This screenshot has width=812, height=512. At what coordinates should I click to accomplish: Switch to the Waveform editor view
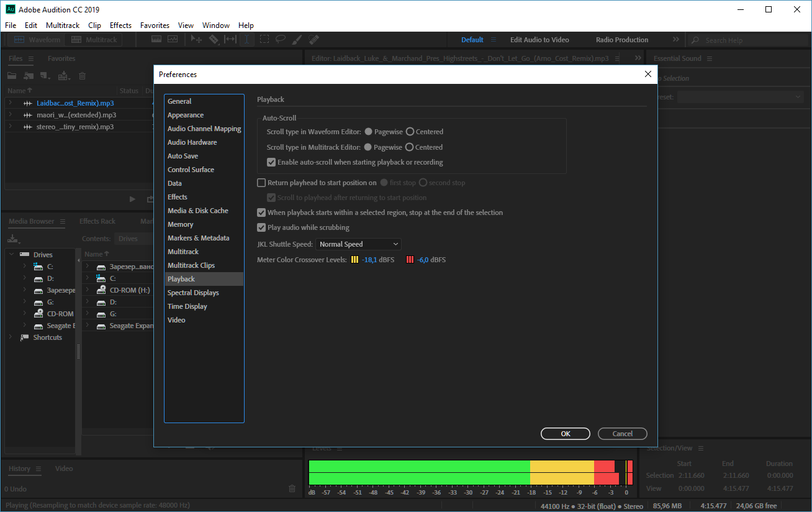click(37, 40)
